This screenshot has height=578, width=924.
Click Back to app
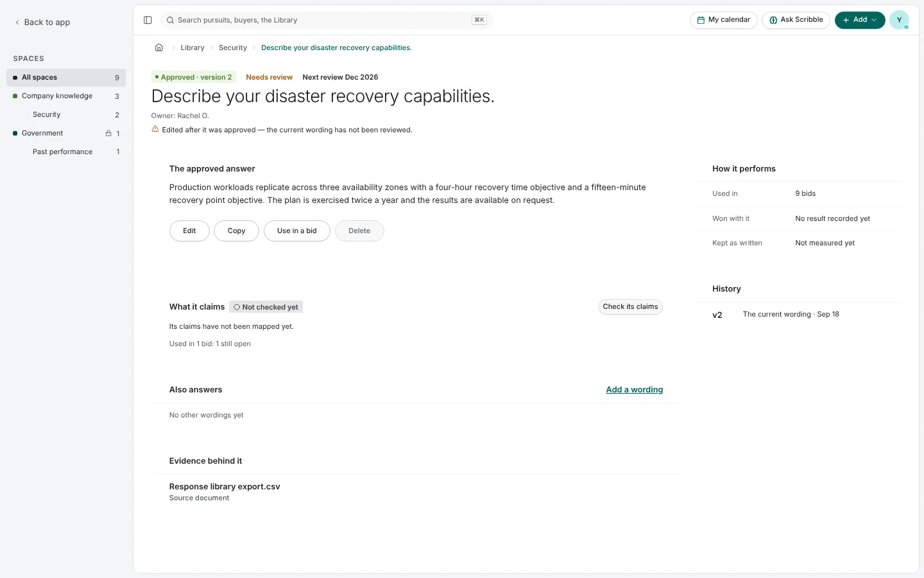42,22
